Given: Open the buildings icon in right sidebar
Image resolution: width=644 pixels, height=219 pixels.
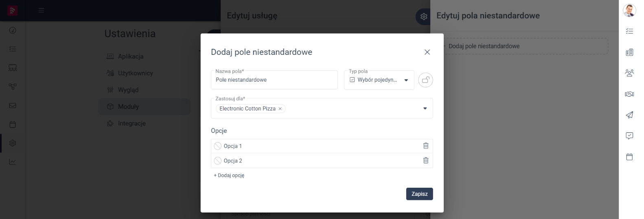Looking at the screenshot, I should coord(629,52).
